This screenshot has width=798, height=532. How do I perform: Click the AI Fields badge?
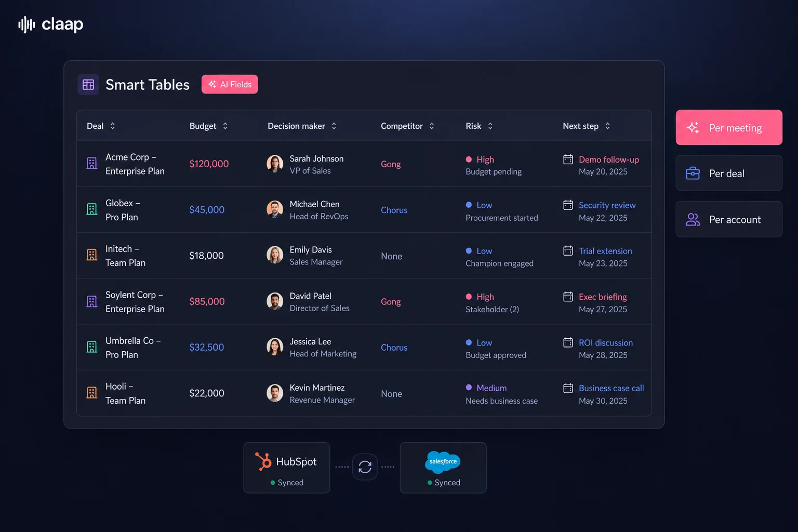point(230,84)
